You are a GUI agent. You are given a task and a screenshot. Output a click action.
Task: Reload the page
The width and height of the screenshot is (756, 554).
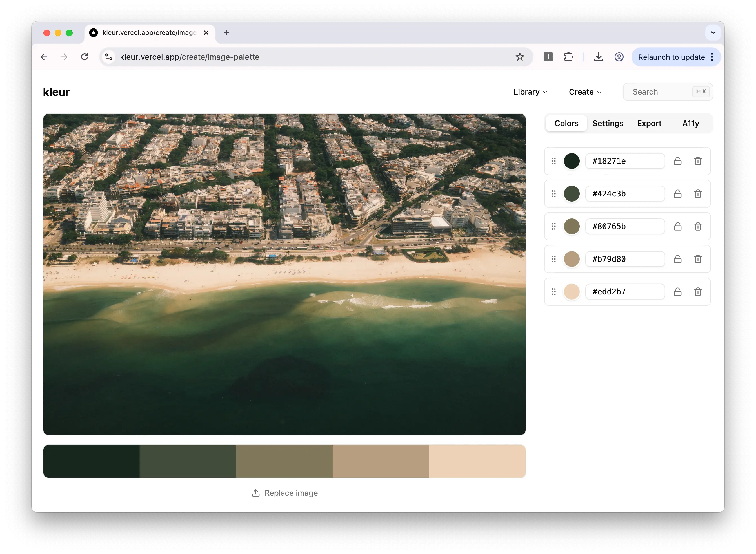85,57
